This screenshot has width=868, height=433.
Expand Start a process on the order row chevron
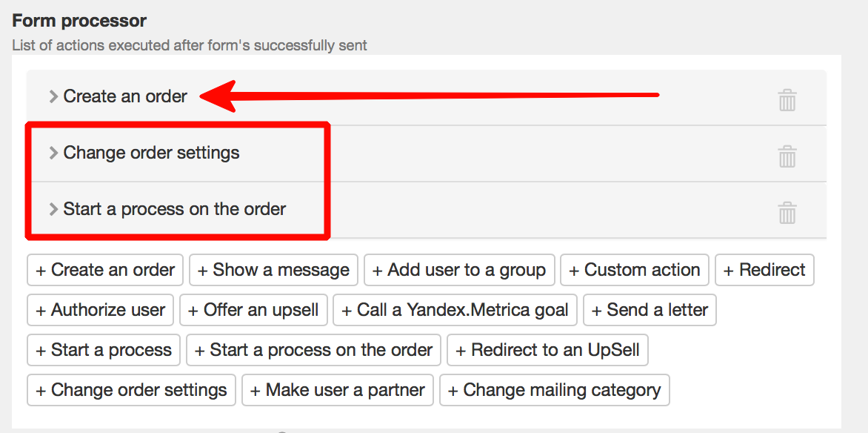(53, 210)
